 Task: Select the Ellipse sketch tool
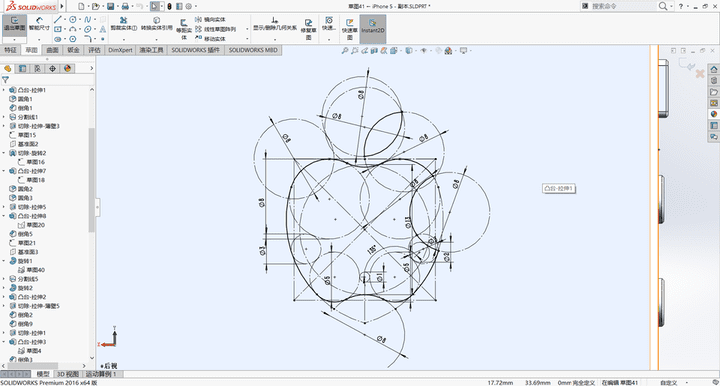tap(87, 29)
